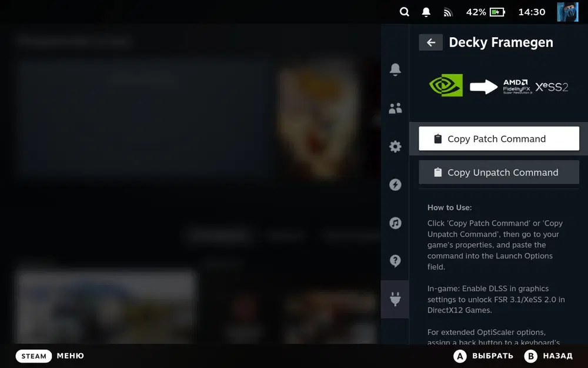Open the Help question mark tab
Screen dimensions: 588x368
[395, 261]
